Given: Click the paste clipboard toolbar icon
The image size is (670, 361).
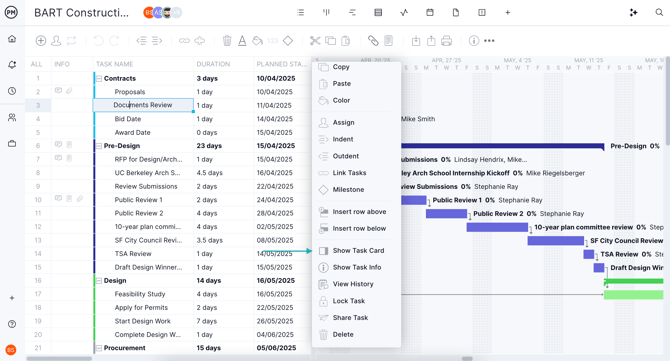Looking at the screenshot, I should (x=346, y=41).
